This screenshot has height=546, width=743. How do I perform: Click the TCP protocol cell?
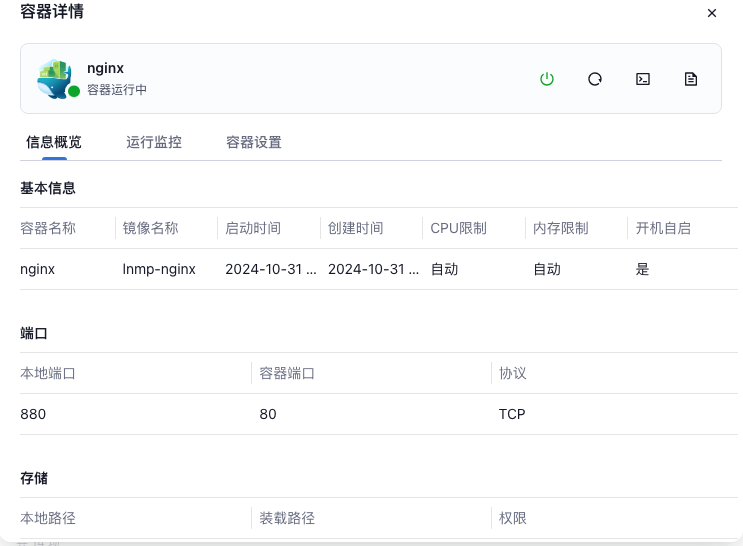pos(512,414)
